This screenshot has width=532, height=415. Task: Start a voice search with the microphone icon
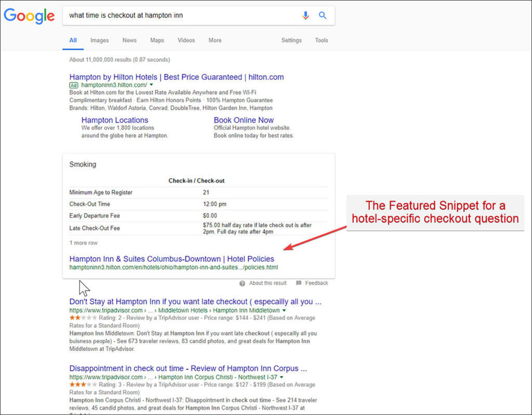305,16
